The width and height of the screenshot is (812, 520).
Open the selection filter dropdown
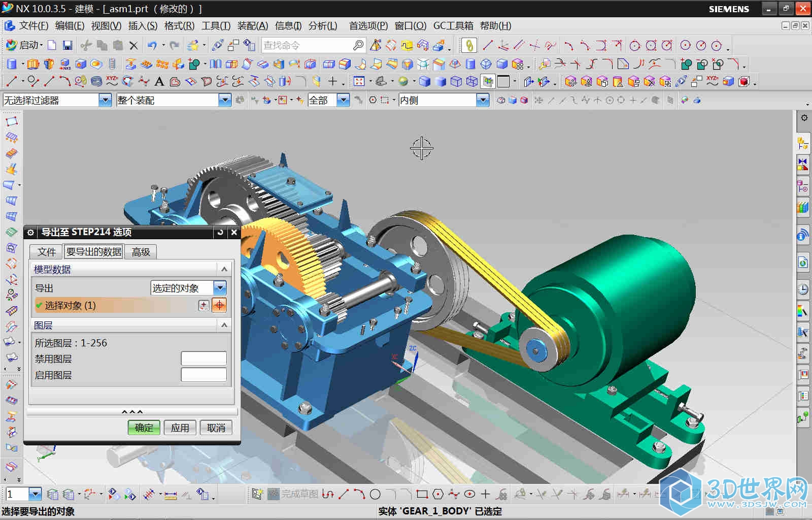[105, 100]
